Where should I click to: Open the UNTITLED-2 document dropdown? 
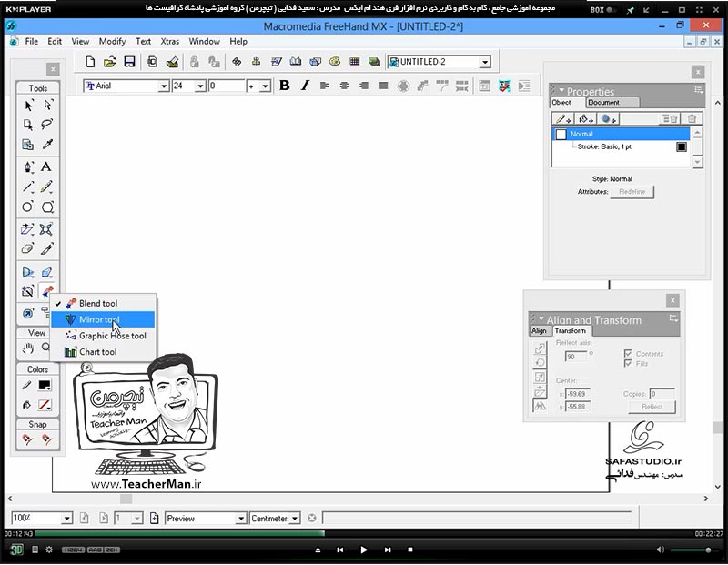click(485, 62)
